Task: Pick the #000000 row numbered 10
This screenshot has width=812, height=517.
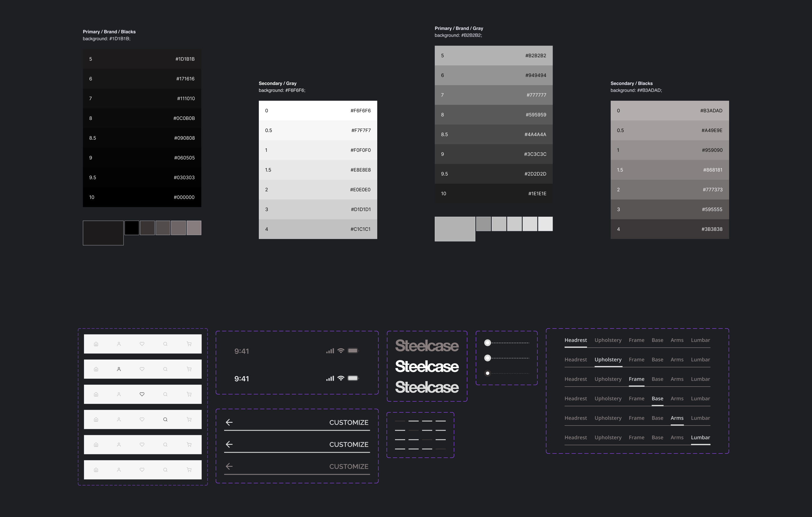Action: [x=142, y=198]
